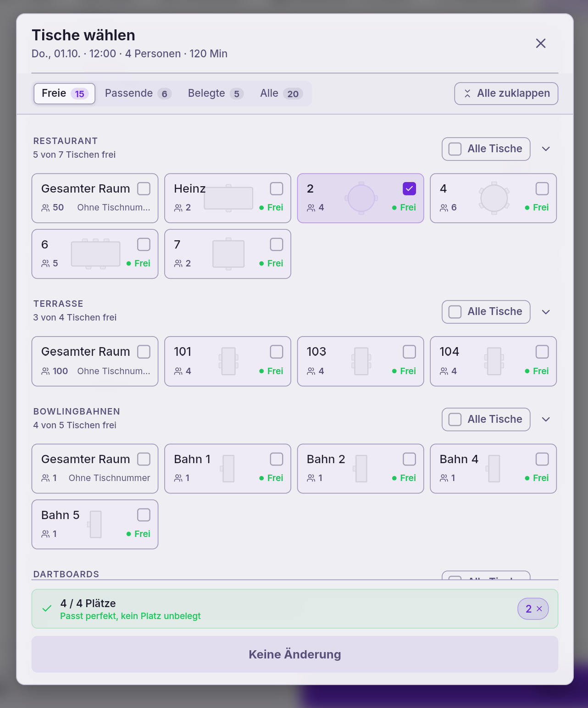The height and width of the screenshot is (708, 588).
Task: Select the Freie tab
Action: [x=64, y=94]
